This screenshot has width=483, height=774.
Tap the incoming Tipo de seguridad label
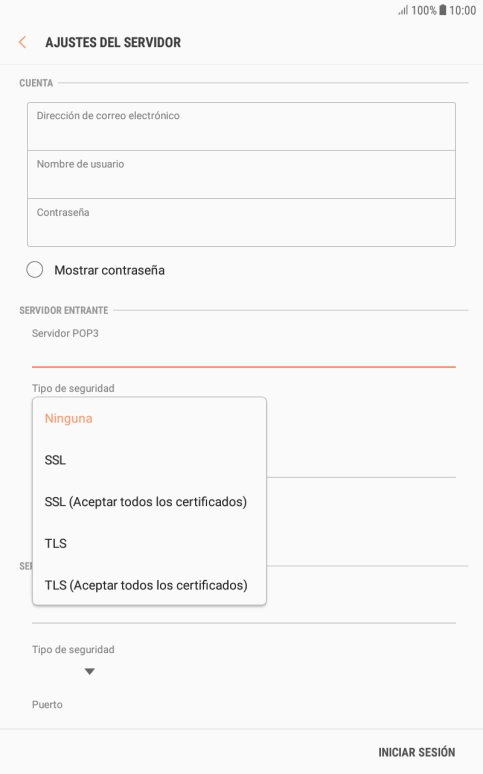(x=73, y=388)
